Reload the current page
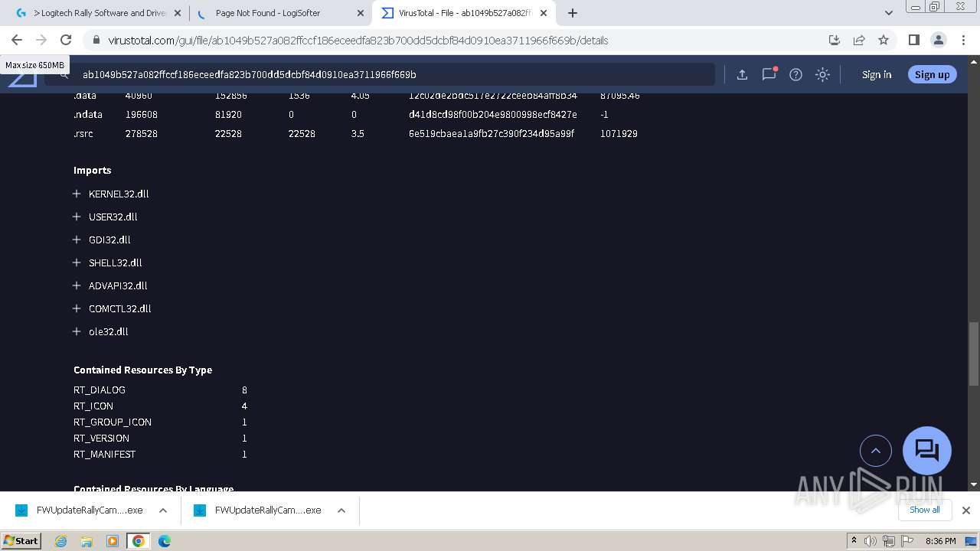Viewport: 980px width, 551px height. (x=66, y=40)
